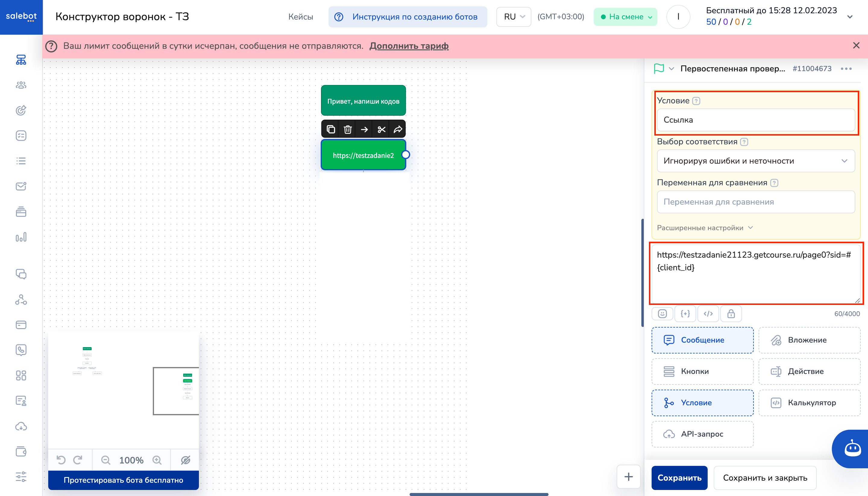Select the Привет, напиши кодов block
Image resolution: width=868 pixels, height=496 pixels.
click(363, 100)
